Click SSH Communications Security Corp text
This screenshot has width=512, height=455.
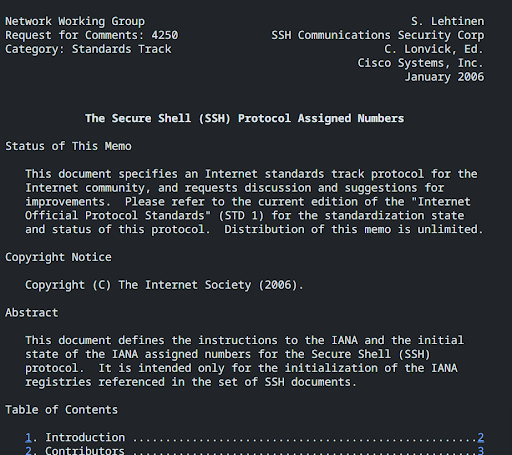coord(378,35)
